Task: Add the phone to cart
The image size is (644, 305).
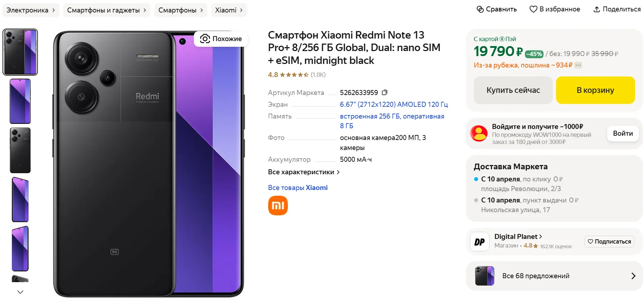Action: pyautogui.click(x=595, y=90)
